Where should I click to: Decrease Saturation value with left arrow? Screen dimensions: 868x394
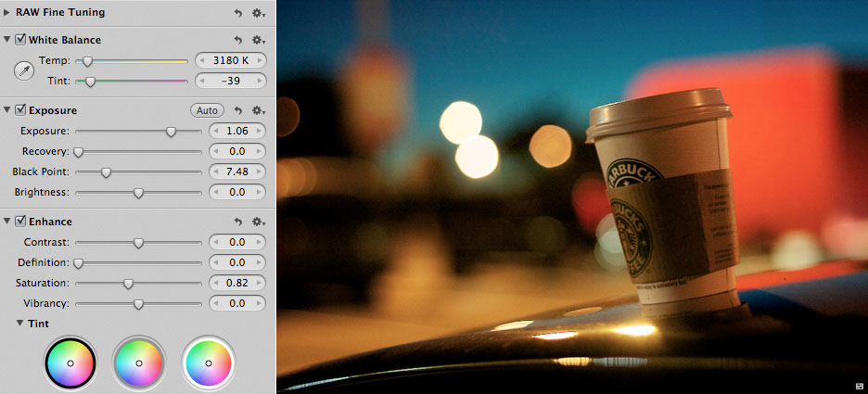215,283
